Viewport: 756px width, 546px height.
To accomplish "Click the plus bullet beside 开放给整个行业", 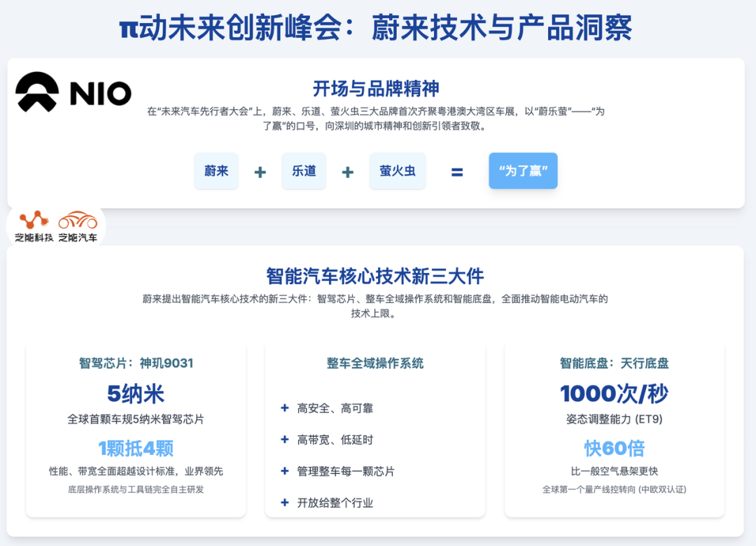I will tap(285, 503).
